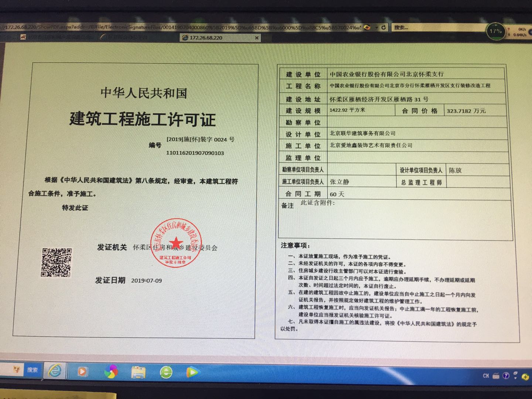
Task: Click the red official seal stamp
Action: [176, 243]
